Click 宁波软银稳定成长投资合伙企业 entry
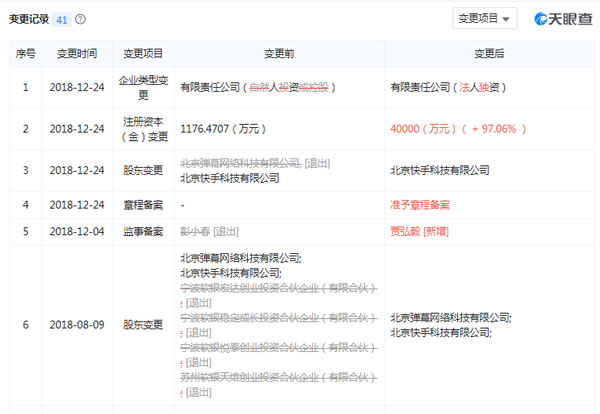This screenshot has height=414, width=600. [279, 325]
